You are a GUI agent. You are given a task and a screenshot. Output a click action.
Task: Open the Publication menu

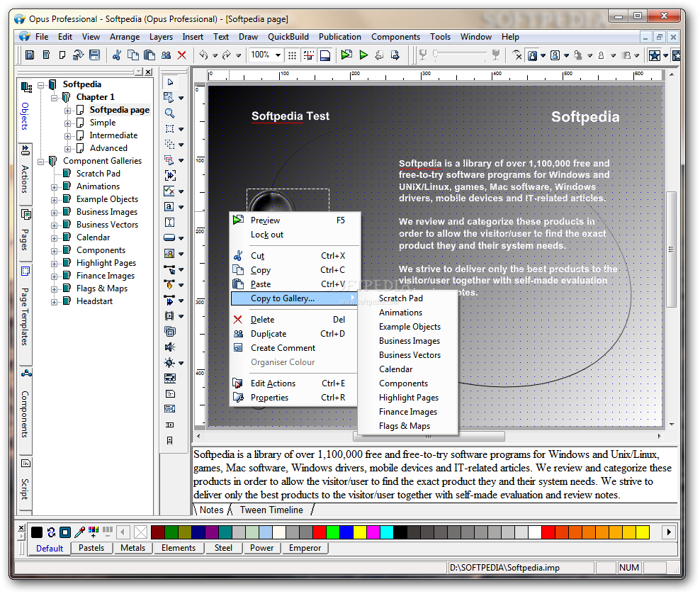[x=340, y=37]
